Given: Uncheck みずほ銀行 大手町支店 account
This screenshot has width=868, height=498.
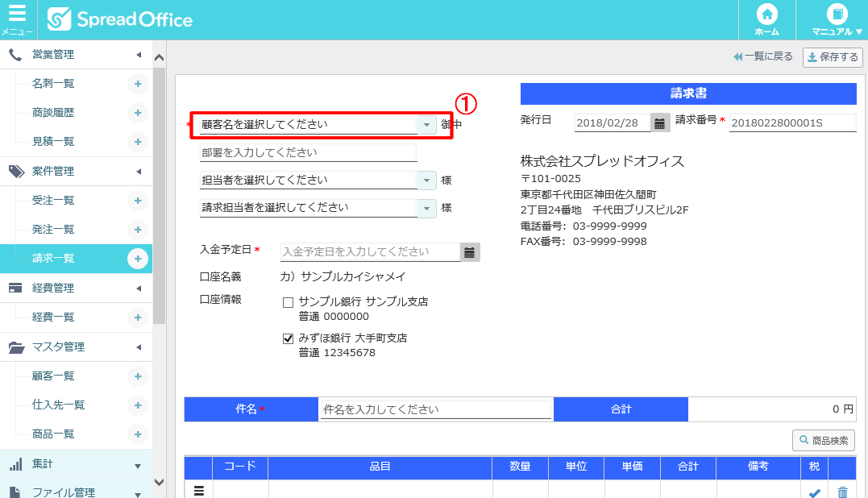Looking at the screenshot, I should coord(288,338).
